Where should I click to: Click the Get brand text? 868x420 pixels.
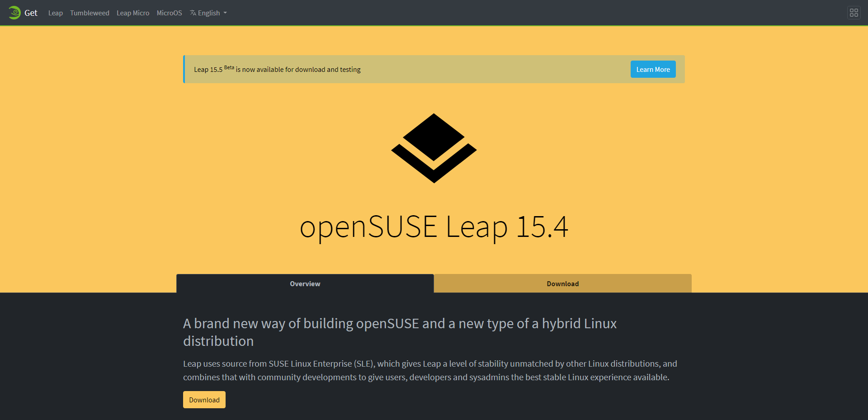pos(31,13)
